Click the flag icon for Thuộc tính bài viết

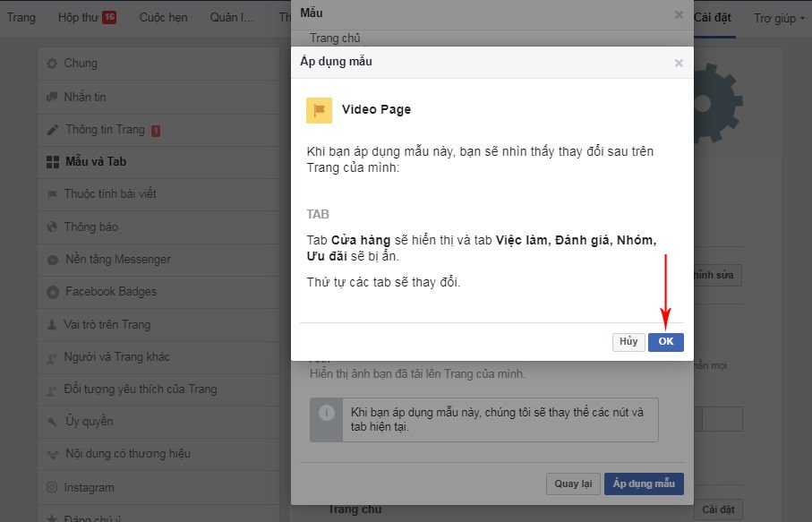tap(51, 194)
